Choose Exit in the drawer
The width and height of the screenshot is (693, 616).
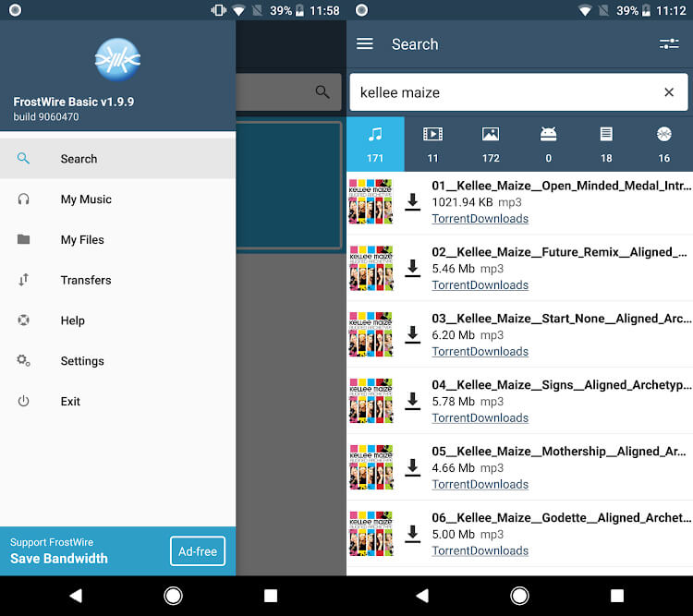pos(117,401)
